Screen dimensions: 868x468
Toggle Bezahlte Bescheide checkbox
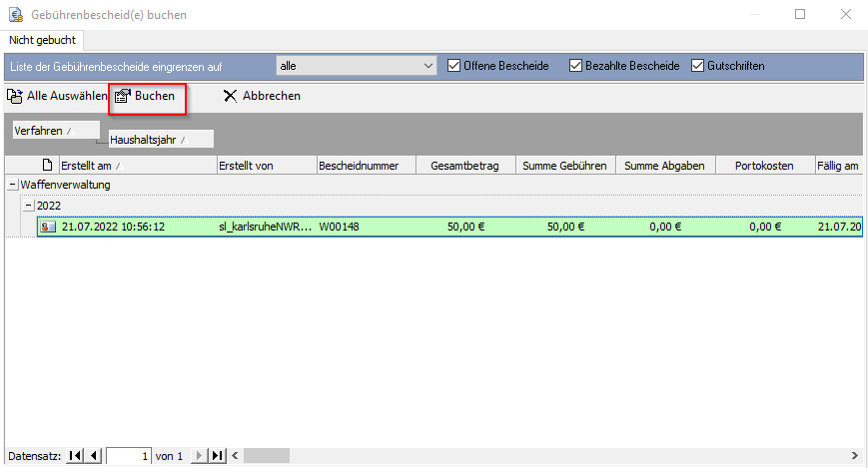click(x=575, y=66)
